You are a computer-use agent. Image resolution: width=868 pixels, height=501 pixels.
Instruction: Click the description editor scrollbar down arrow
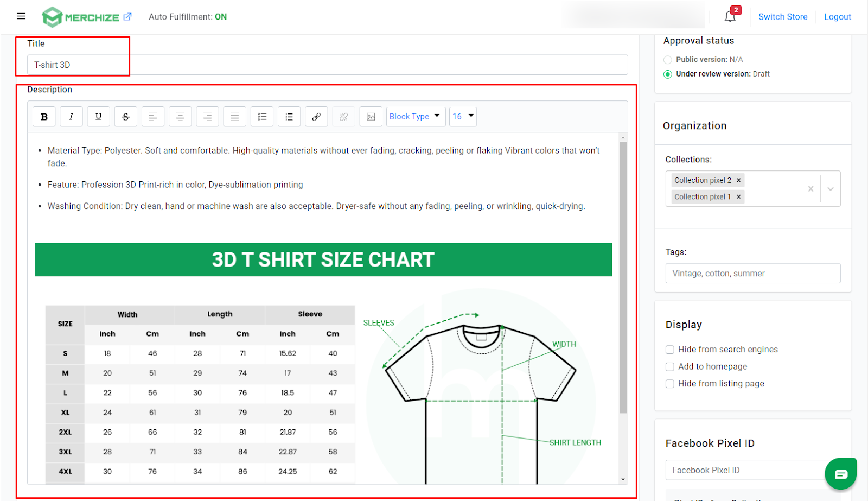(x=623, y=480)
